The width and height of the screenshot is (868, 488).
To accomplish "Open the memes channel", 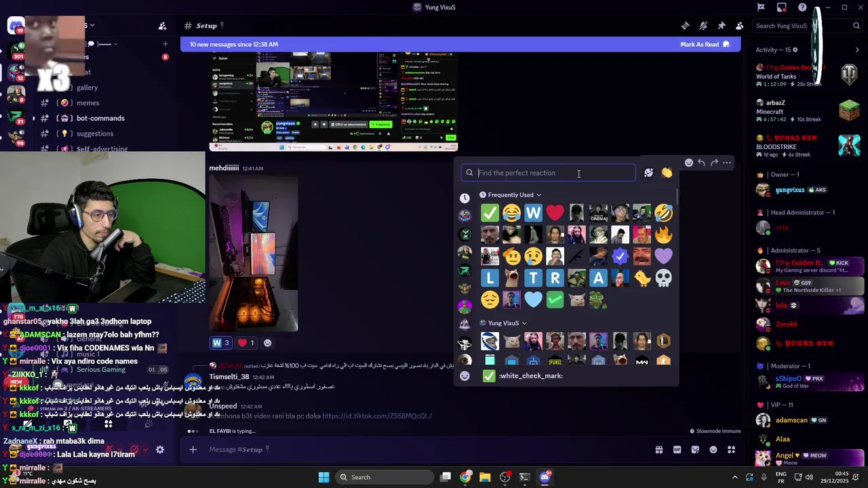I will pos(87,103).
